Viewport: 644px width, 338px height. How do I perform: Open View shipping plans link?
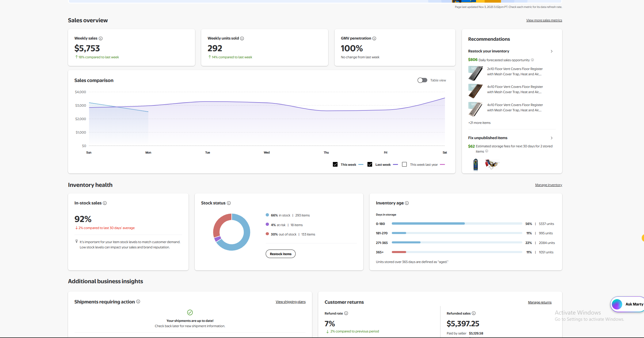click(x=291, y=302)
